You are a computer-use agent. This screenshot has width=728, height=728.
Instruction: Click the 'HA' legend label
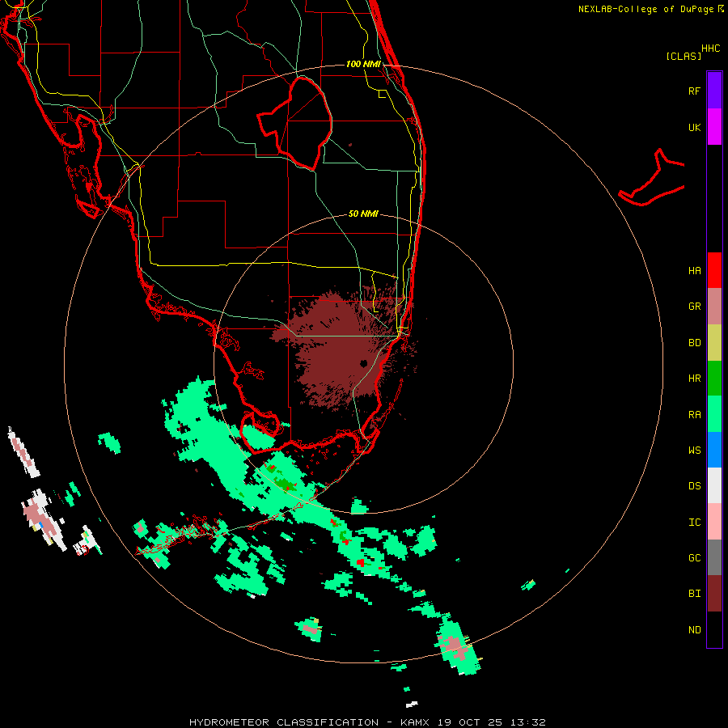[x=694, y=271]
